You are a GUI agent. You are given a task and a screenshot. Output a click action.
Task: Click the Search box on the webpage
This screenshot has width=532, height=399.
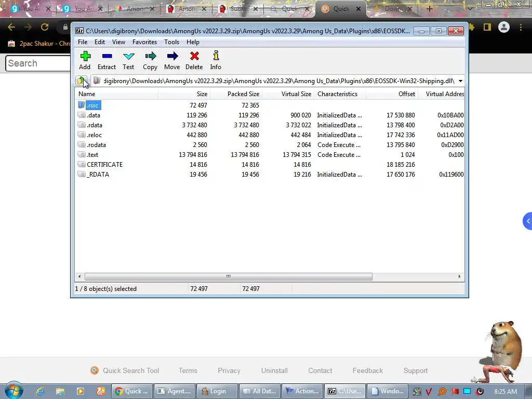click(x=38, y=63)
